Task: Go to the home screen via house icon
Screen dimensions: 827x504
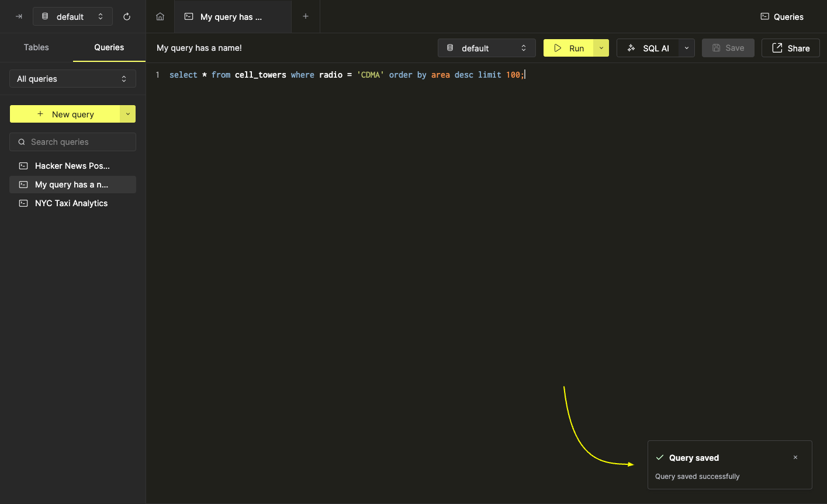Action: coord(160,16)
